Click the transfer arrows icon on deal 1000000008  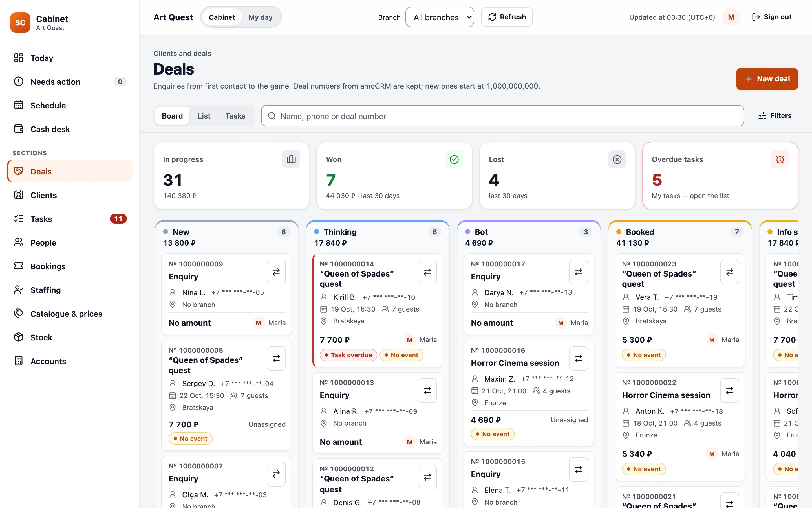point(276,358)
